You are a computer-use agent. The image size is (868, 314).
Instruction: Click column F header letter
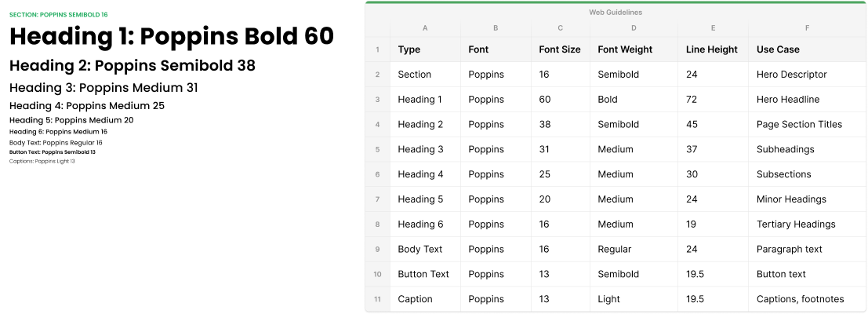(x=807, y=28)
